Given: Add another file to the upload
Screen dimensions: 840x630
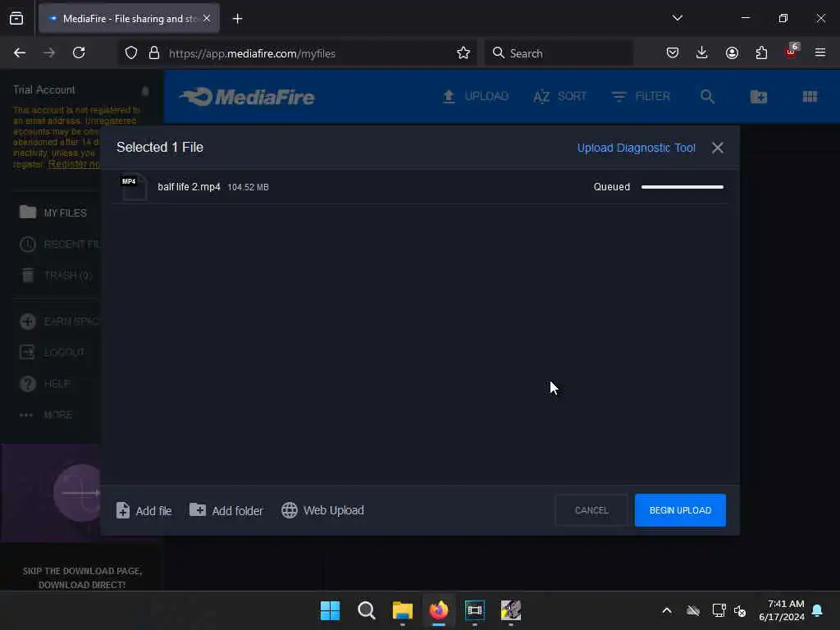Looking at the screenshot, I should click(144, 510).
